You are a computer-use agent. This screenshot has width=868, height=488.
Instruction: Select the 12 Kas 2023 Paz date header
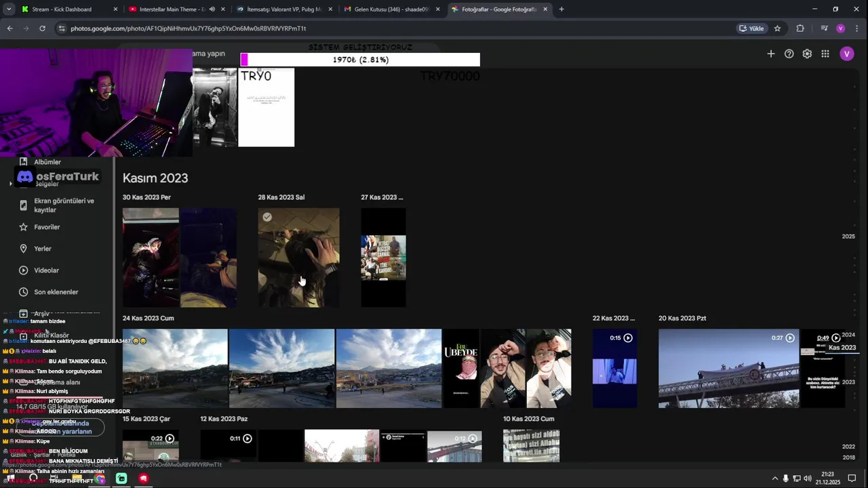point(224,419)
